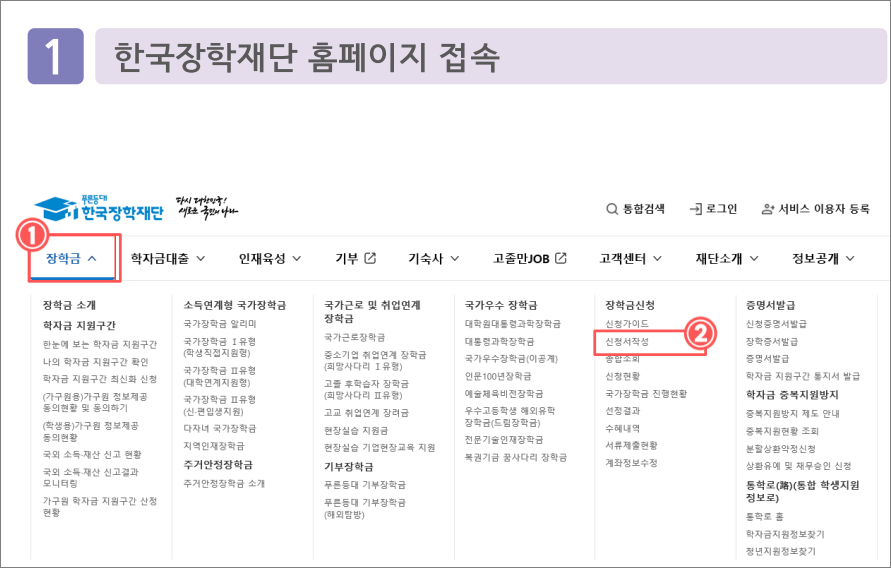Open 국가장학금 I유형 (학생직접지원형) link
Image resolution: width=891 pixels, height=568 pixels.
tap(219, 347)
